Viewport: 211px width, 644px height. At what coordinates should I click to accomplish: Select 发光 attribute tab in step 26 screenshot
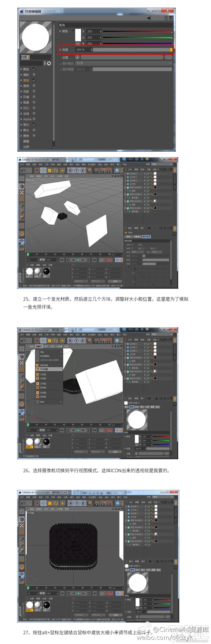[x=137, y=407]
